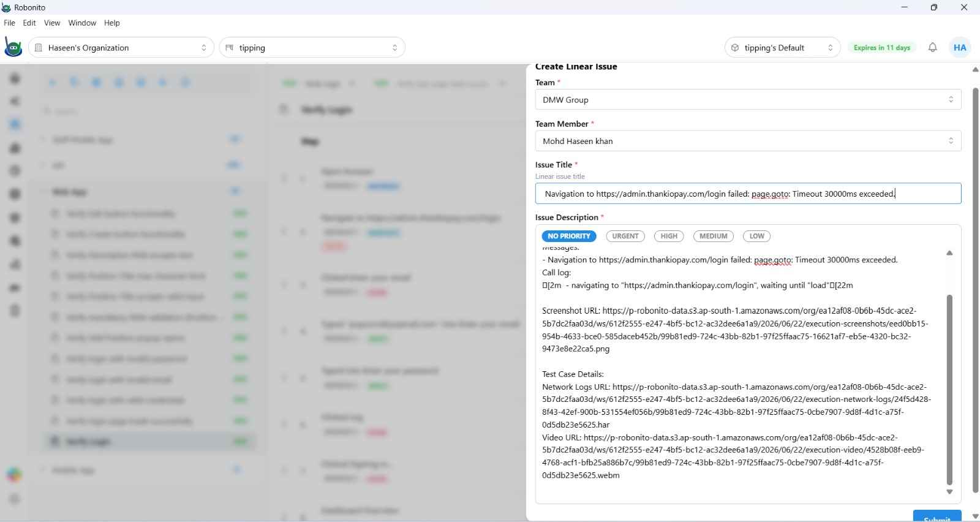
Task: Select the LOW priority
Action: (x=756, y=236)
